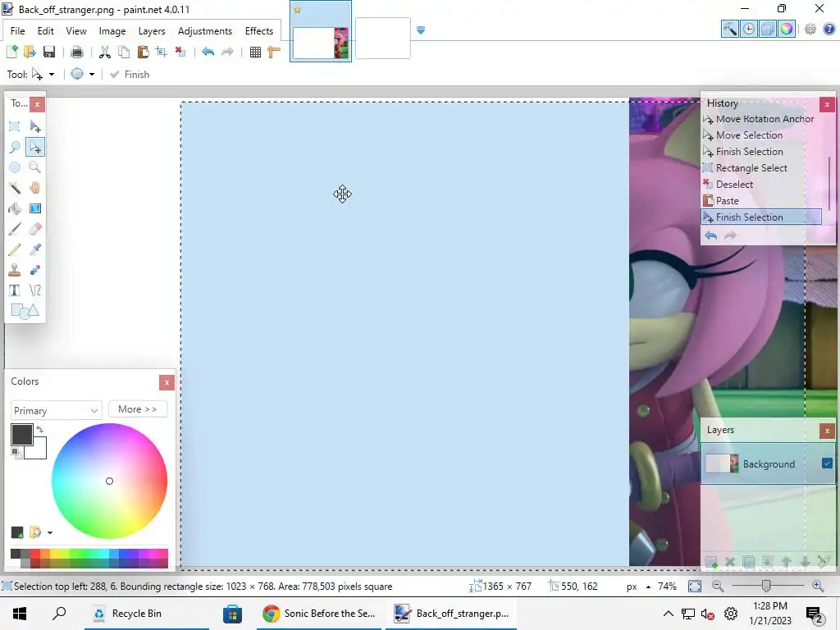This screenshot has height=630, width=840.
Task: Open the sampling mode dropdown arrow
Action: [92, 75]
